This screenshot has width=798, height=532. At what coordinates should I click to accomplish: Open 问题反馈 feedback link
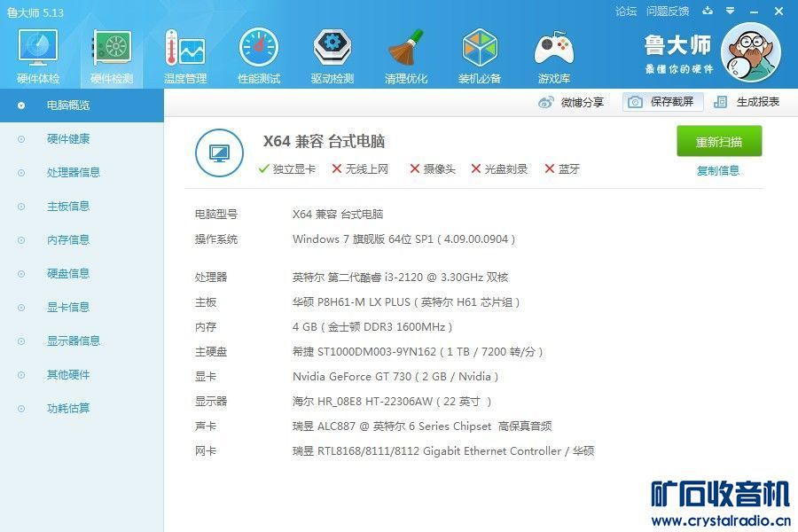667,12
